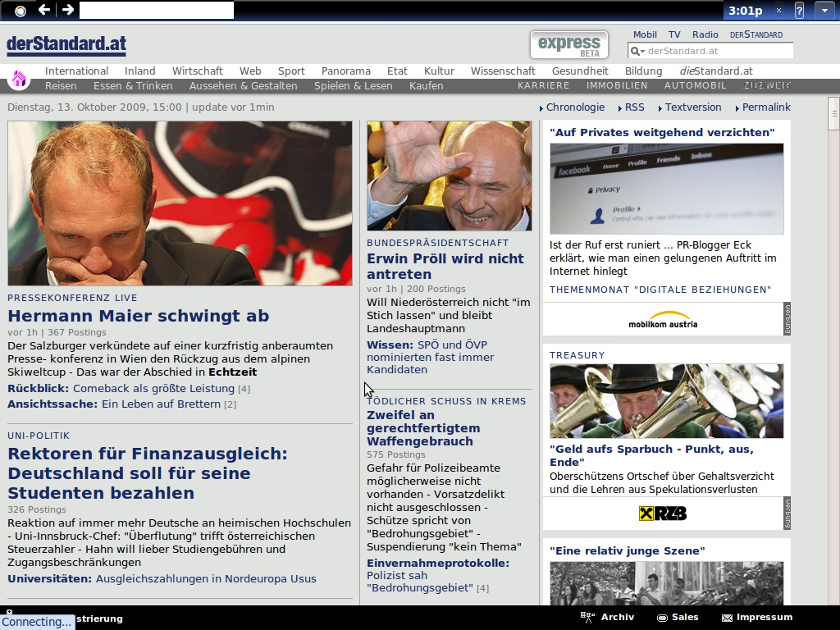Open the IMMOBILIEN section link
Image resolution: width=840 pixels, height=630 pixels.
point(617,85)
